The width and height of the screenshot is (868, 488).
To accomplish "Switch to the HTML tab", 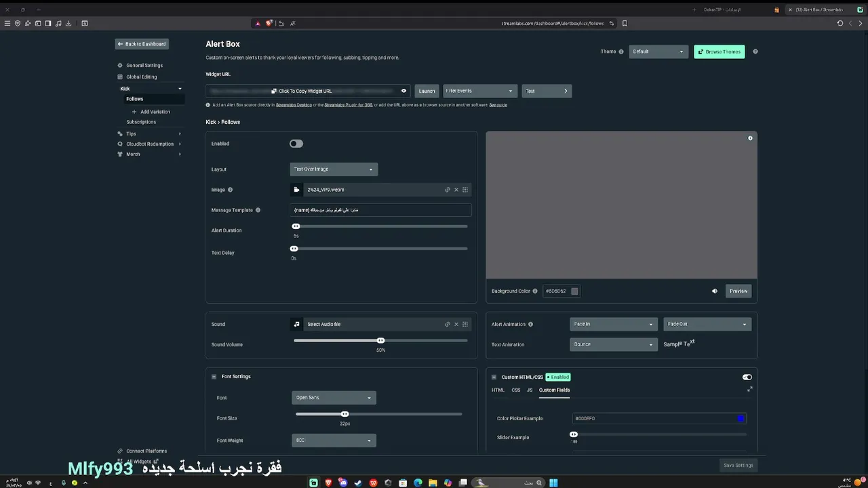I will 498,390.
